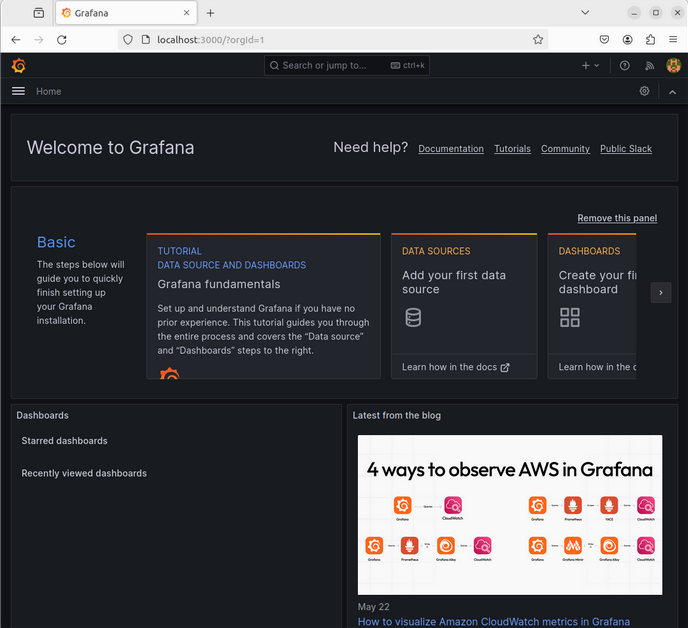Open the Firefox application menu
Viewport: 688px width, 628px height.
[x=673, y=39]
